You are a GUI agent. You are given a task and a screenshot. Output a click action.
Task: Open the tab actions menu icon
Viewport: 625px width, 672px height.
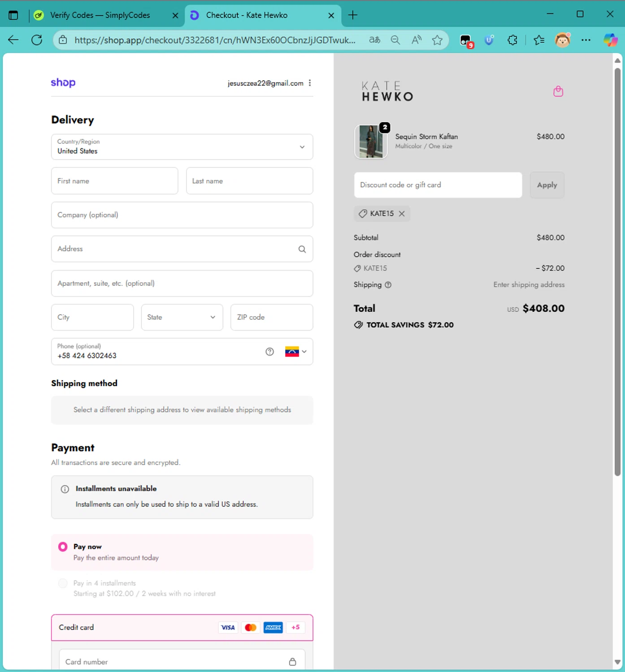tap(13, 15)
